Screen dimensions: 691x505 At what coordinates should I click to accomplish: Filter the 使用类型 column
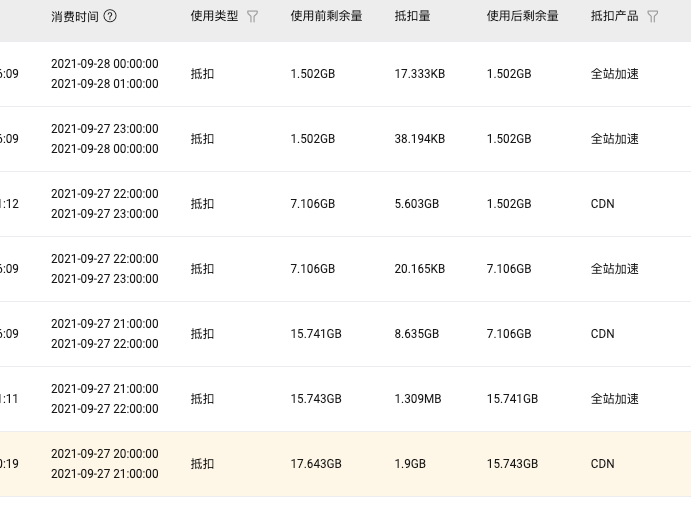coord(253,17)
